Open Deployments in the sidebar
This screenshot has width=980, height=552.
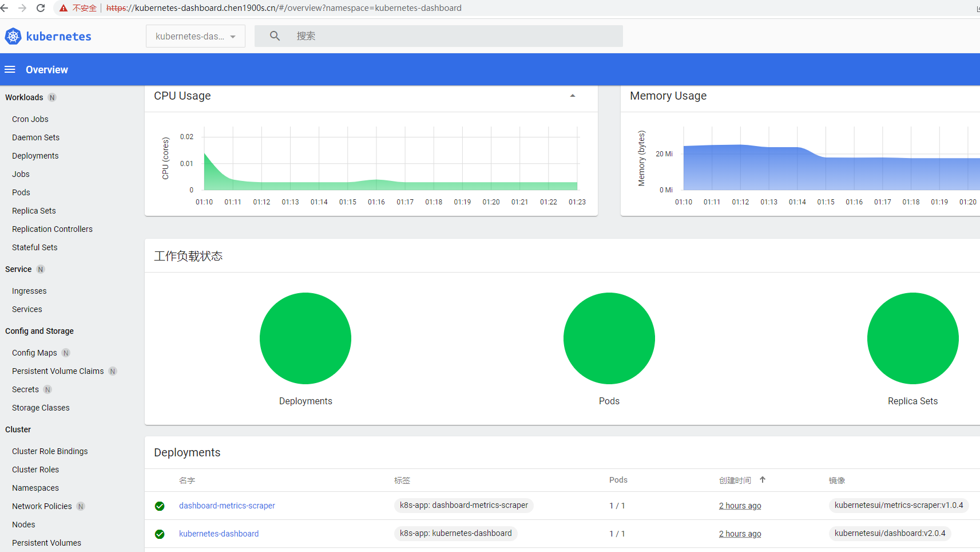point(35,156)
